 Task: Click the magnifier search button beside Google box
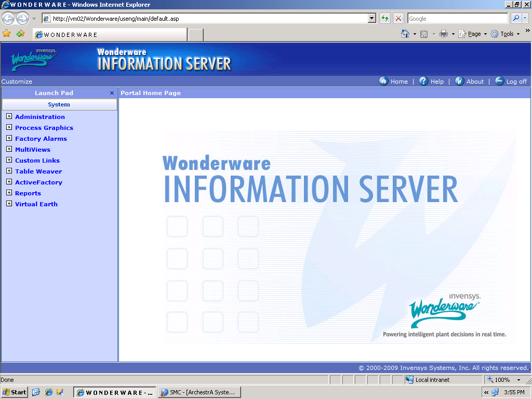516,18
